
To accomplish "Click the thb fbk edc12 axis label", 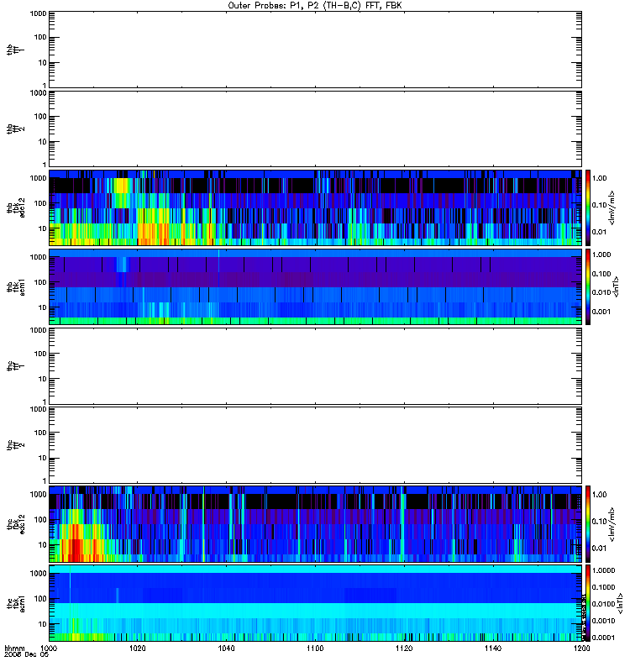I will click(15, 207).
